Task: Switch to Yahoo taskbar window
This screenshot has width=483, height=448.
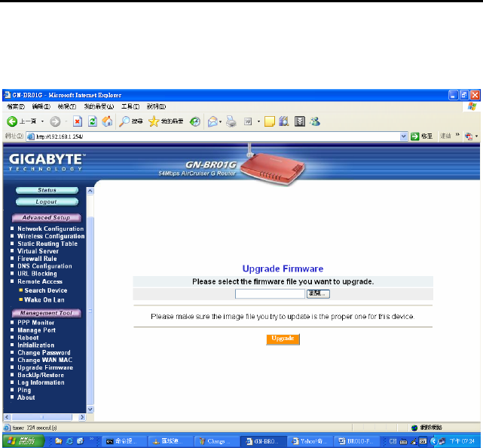Action: 310,441
